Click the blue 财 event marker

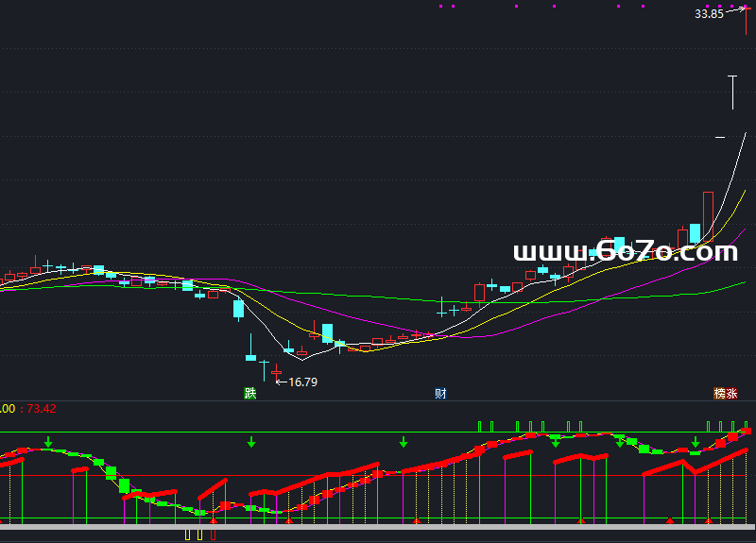pos(440,393)
